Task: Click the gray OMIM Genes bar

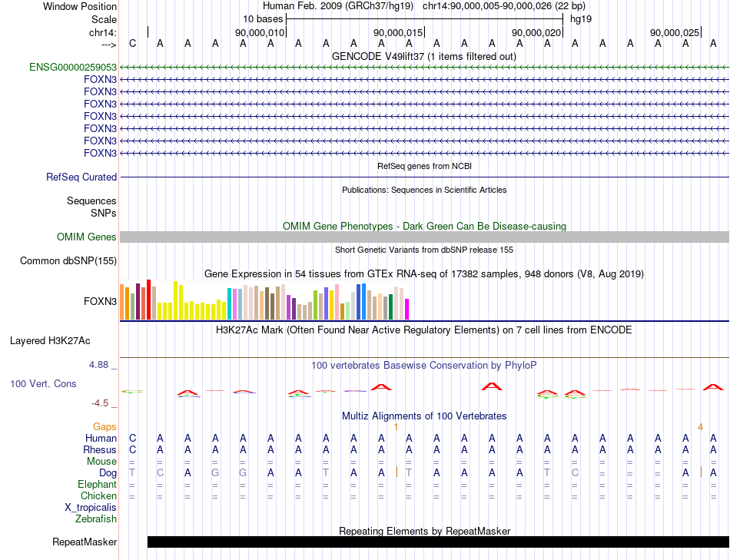Action: click(x=424, y=237)
